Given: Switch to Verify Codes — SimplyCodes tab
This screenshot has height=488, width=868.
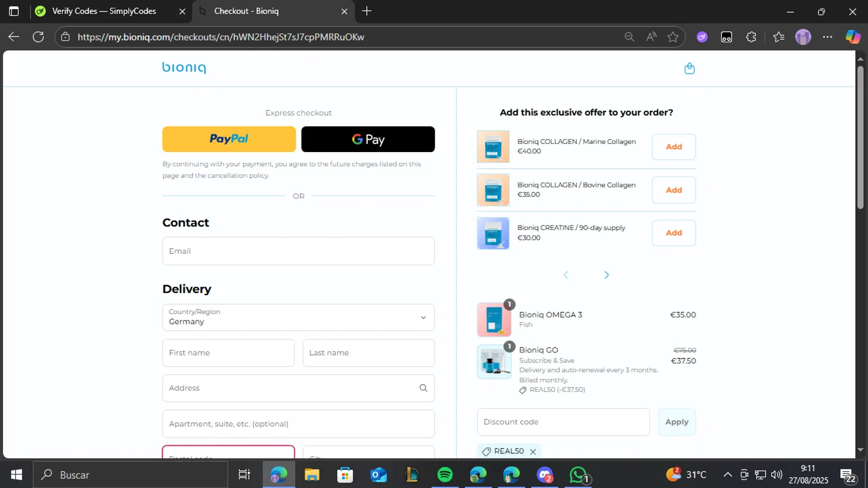Looking at the screenshot, I should 111,11.
